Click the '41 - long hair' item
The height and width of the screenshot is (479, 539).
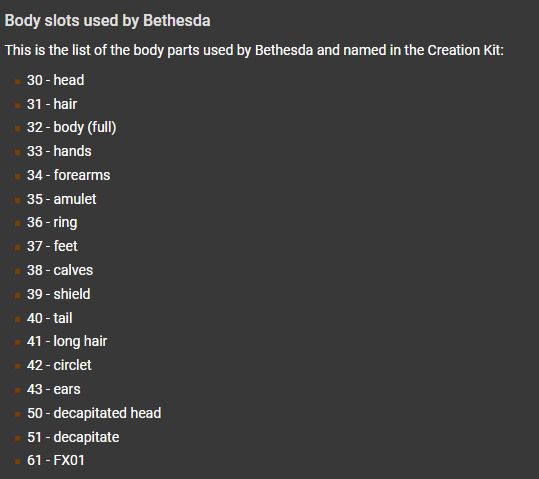67,341
